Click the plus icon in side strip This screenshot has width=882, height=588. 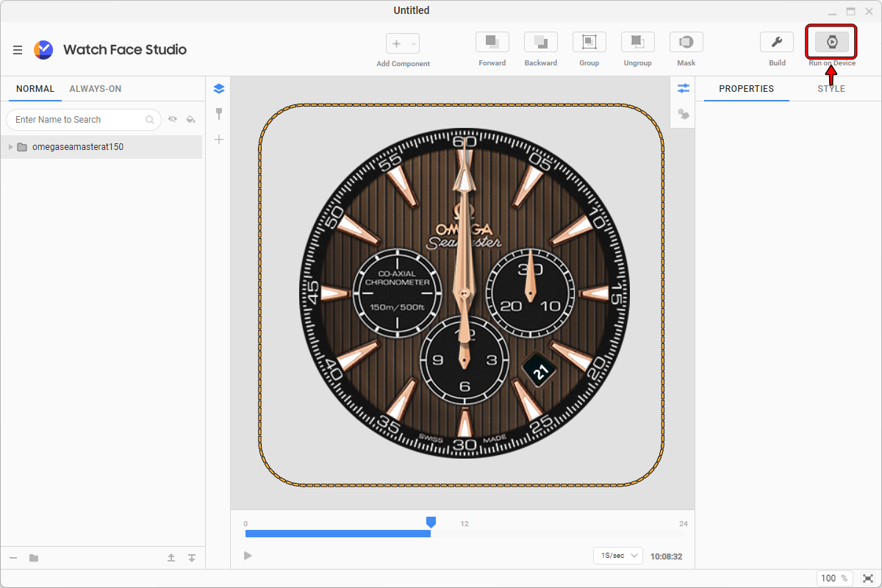point(218,140)
